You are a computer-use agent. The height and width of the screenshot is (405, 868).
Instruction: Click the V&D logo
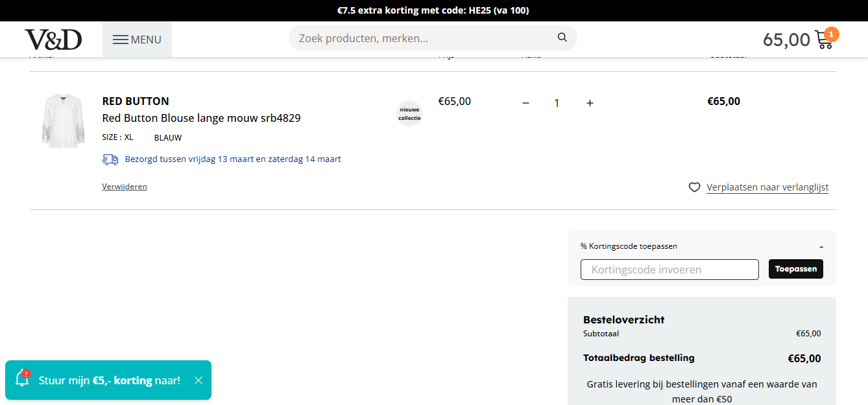53,40
